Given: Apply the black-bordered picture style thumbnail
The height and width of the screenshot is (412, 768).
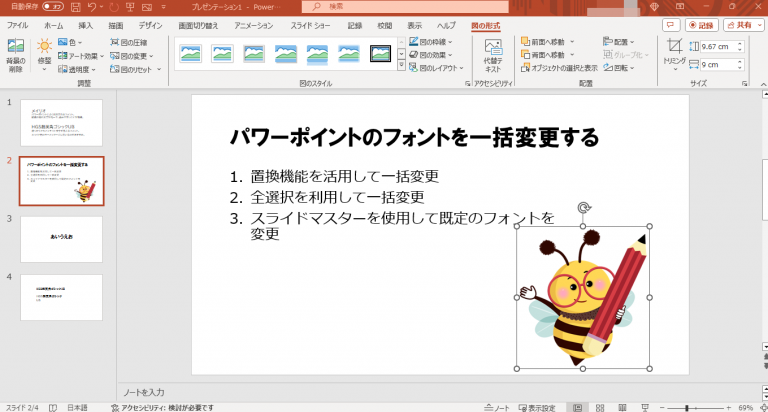Looking at the screenshot, I should (381, 53).
